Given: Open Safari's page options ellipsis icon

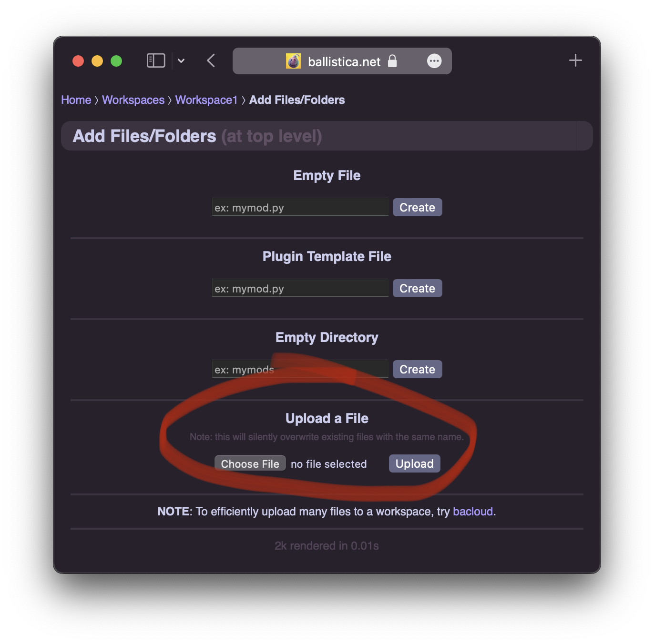Looking at the screenshot, I should (434, 61).
